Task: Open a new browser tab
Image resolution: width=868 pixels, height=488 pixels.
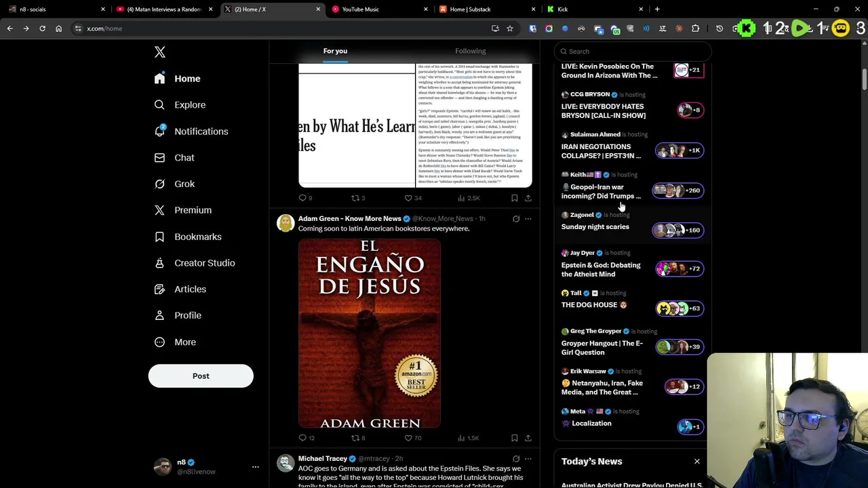Action: click(x=657, y=9)
